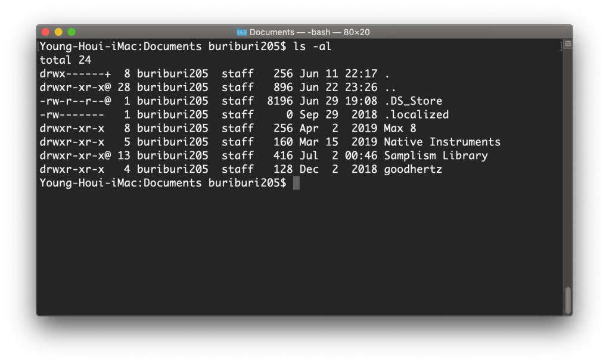This screenshot has width=609, height=364.
Task: Click the "goodhertz" directory name
Action: click(x=413, y=169)
